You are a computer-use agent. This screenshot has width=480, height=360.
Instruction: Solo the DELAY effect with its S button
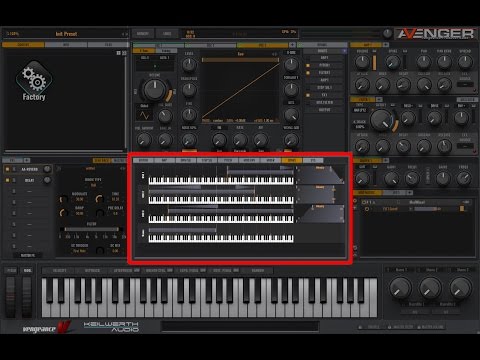click(x=14, y=180)
